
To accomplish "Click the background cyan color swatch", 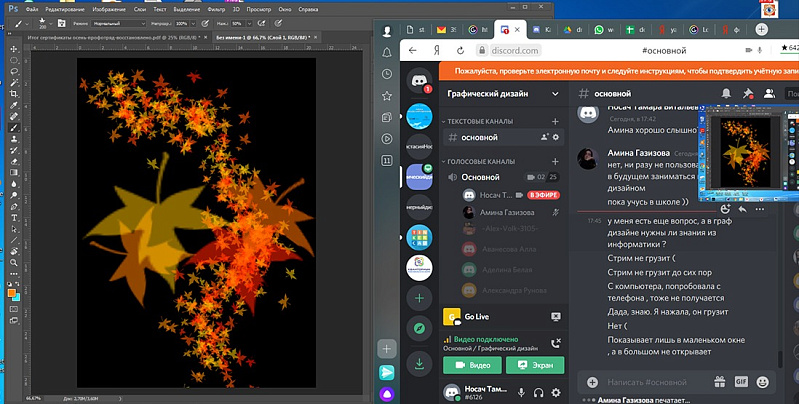I will point(17,297).
